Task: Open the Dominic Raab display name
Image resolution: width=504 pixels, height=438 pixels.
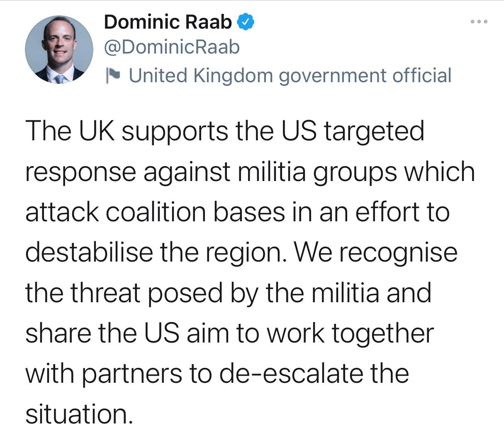Action: (168, 22)
